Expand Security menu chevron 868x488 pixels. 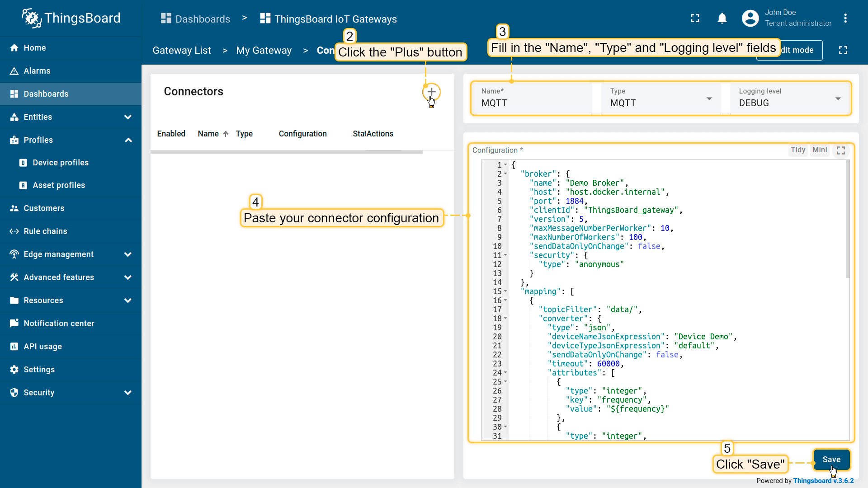click(128, 393)
